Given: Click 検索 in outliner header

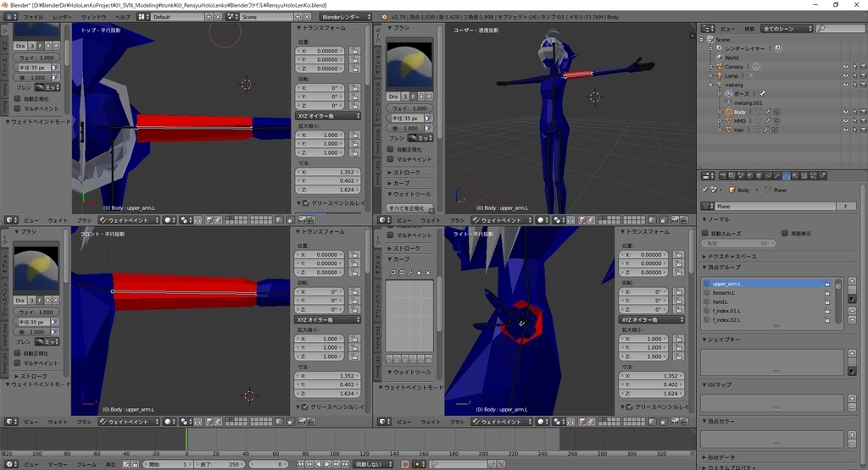Looking at the screenshot, I should pos(749,28).
